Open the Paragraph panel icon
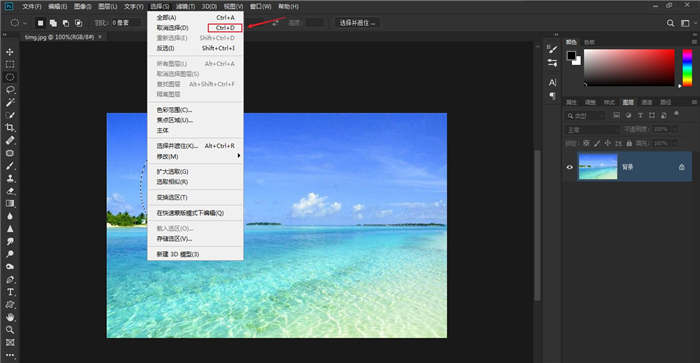 [x=553, y=96]
